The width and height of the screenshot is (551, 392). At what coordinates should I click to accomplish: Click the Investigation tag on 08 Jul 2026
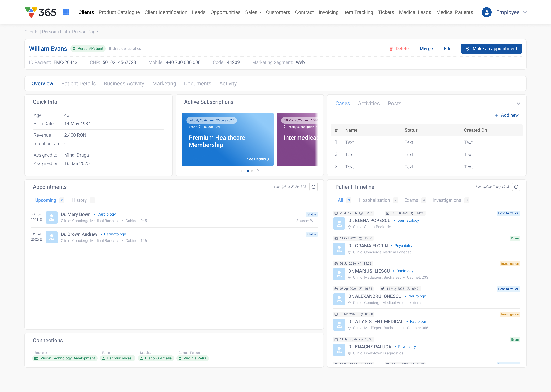pos(510,264)
